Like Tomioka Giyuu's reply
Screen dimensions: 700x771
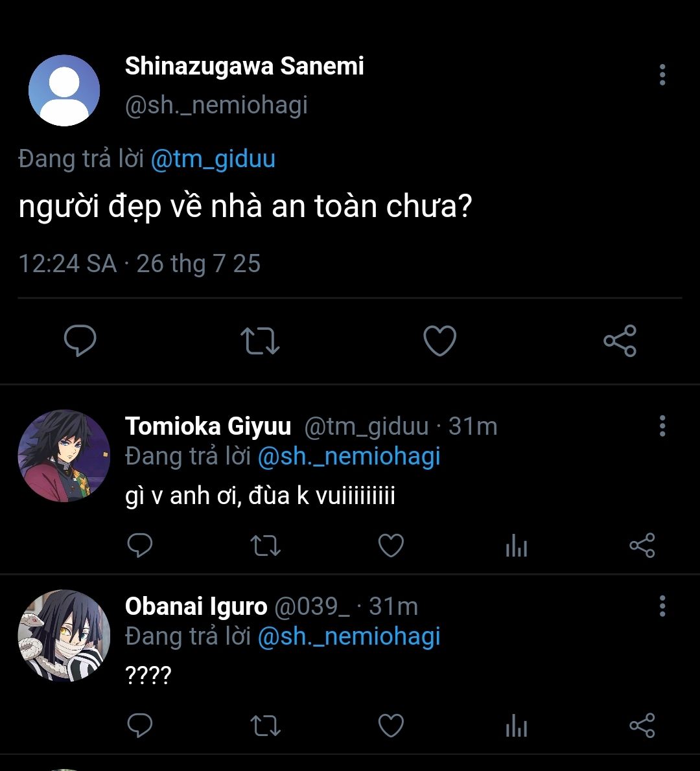click(x=391, y=546)
